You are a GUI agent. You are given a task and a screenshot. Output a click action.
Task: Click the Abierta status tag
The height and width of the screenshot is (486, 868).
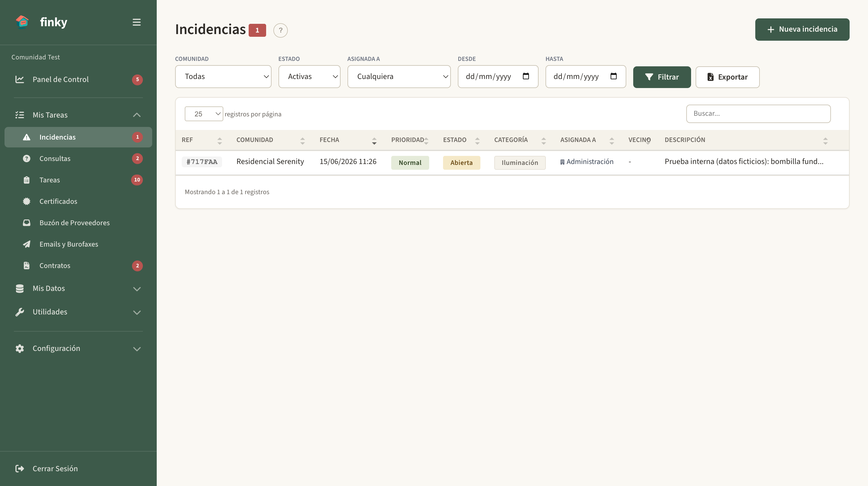click(461, 163)
